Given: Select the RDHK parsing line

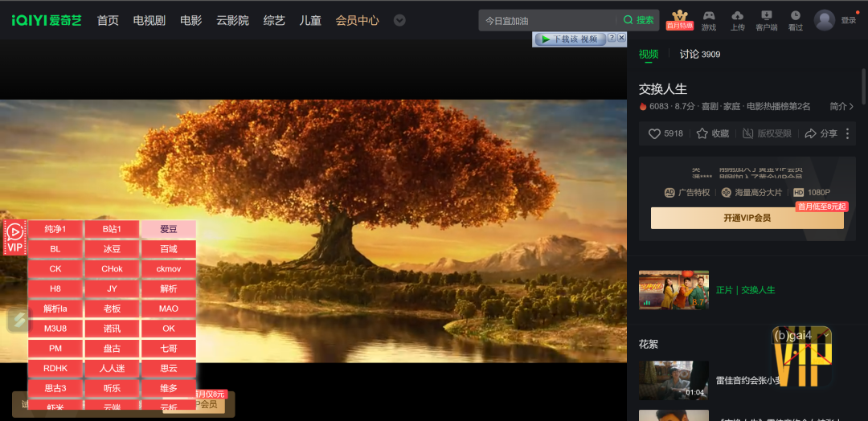Looking at the screenshot, I should coord(55,369).
